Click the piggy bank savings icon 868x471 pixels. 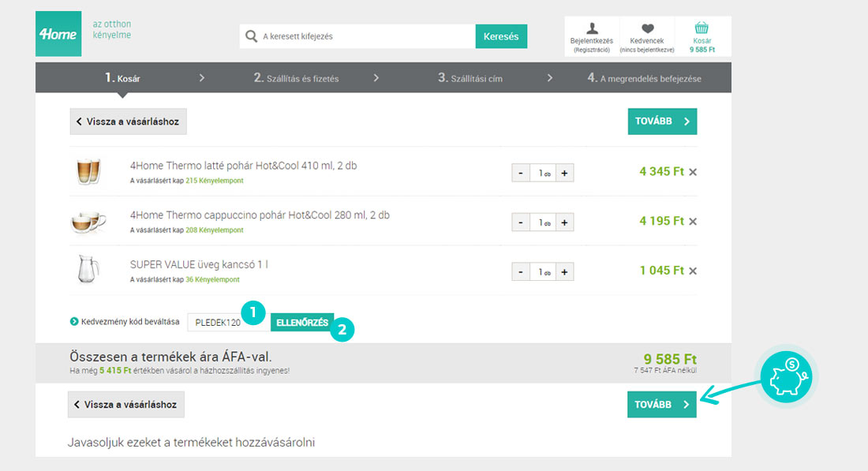click(x=788, y=376)
